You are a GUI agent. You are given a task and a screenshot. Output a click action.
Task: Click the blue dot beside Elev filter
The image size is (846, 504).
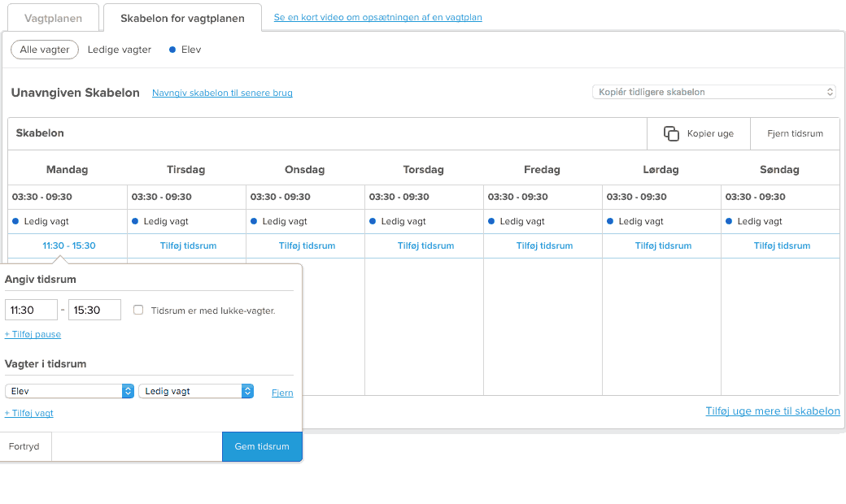[x=171, y=50]
